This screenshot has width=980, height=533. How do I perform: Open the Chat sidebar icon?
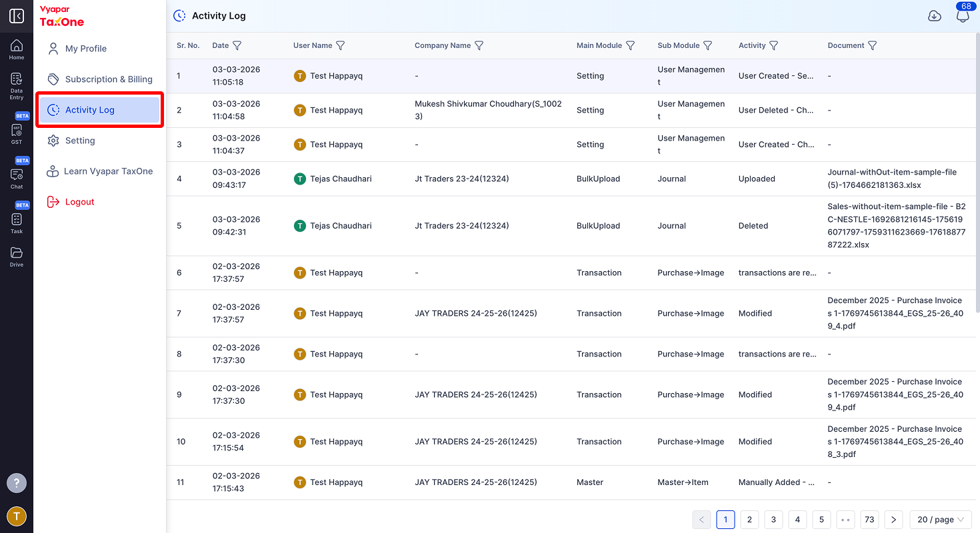(17, 175)
